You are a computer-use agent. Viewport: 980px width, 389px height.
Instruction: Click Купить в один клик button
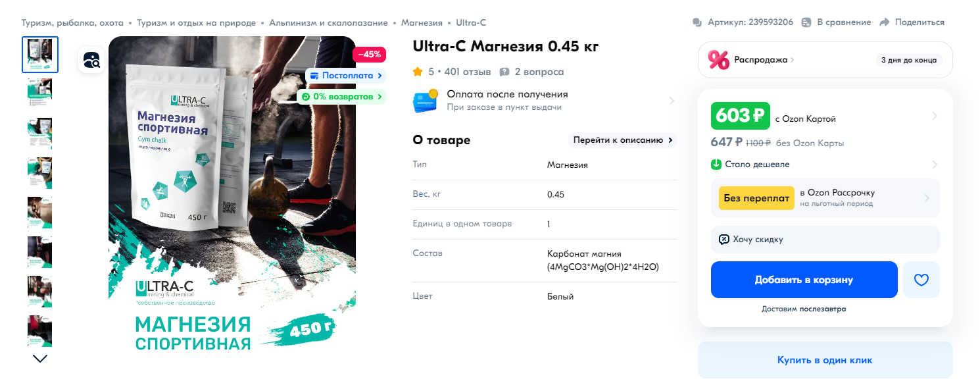pyautogui.click(x=825, y=360)
